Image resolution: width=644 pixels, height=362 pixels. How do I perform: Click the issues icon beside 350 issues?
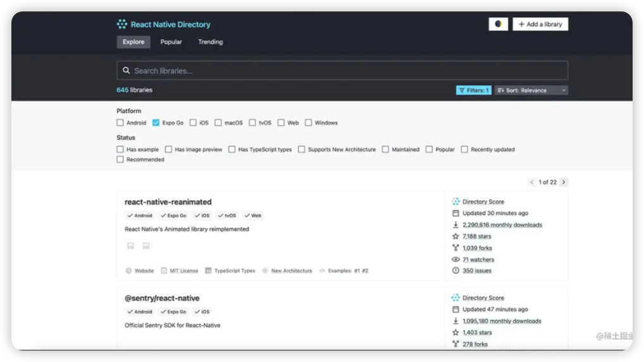455,270
